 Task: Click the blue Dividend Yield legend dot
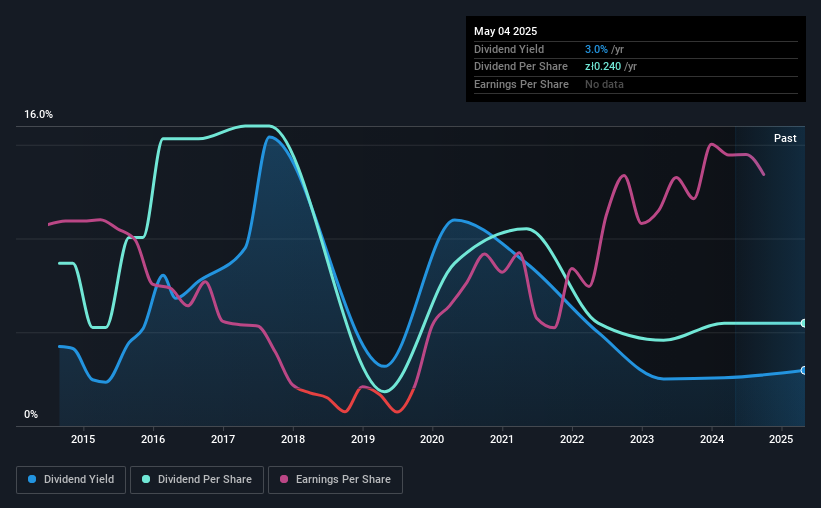(32, 479)
